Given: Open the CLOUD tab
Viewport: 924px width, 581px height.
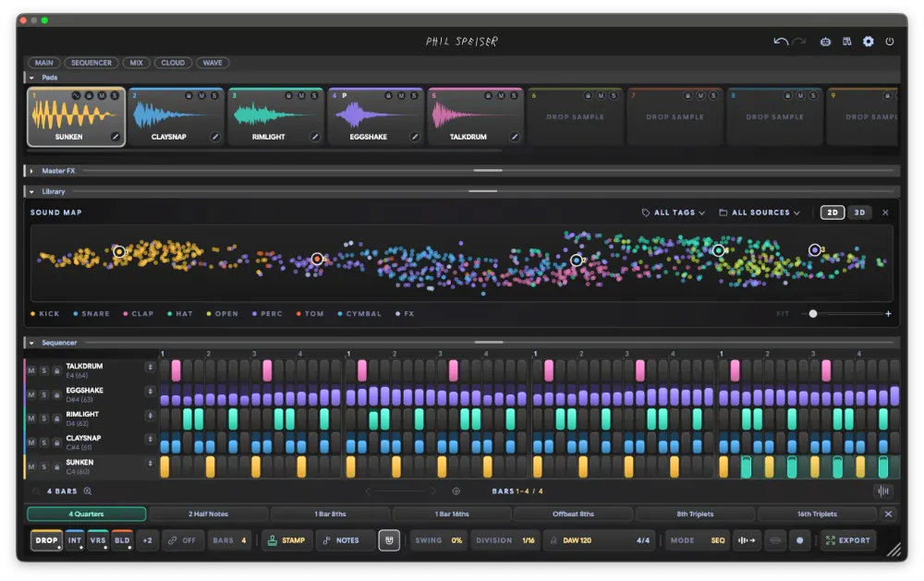Looking at the screenshot, I should click(173, 63).
